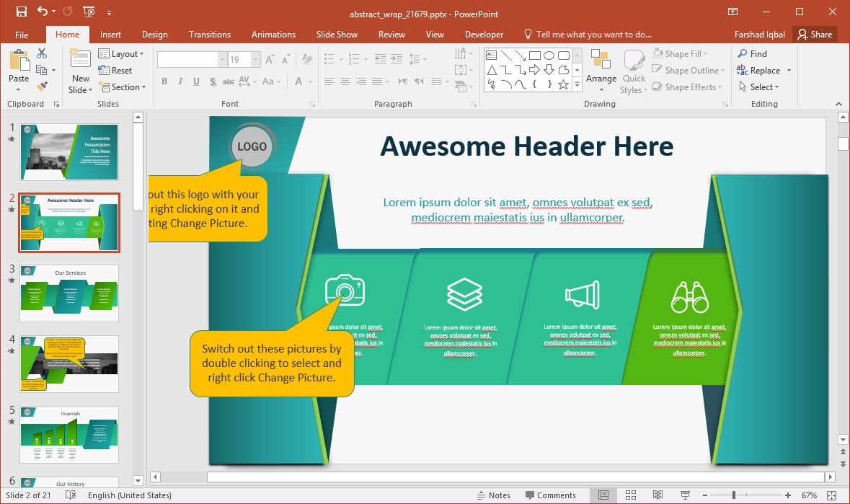This screenshot has width=850, height=504.
Task: Toggle the Comments pane in status bar
Action: (550, 495)
